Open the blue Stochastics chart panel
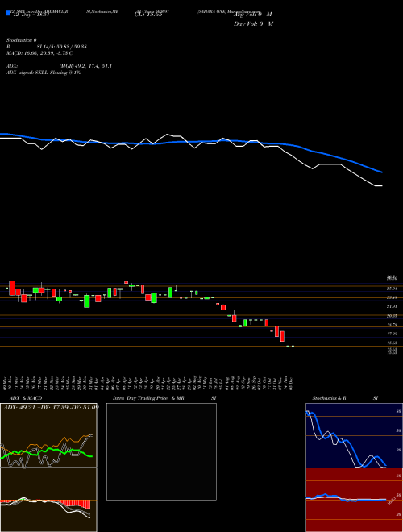The height and width of the screenshot is (532, 403). (x=354, y=435)
